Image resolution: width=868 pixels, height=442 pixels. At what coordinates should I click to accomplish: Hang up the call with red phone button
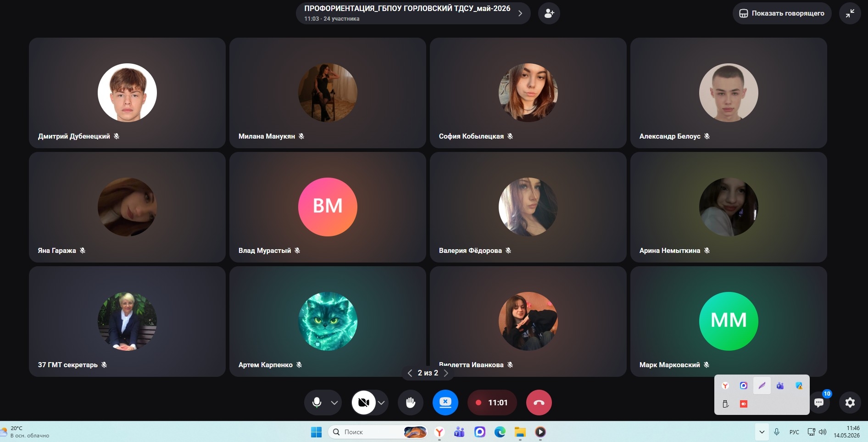point(539,403)
